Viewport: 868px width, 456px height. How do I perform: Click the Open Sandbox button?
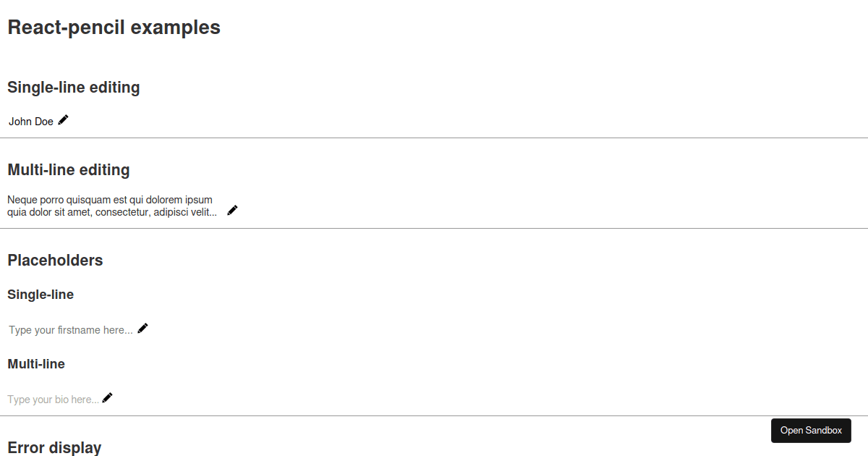pyautogui.click(x=811, y=431)
